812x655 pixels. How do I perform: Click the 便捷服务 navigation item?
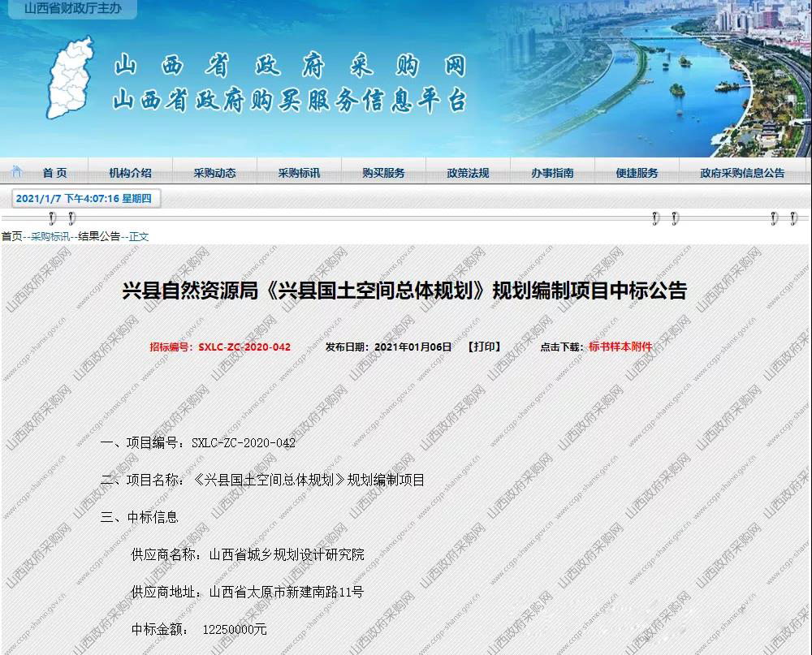pyautogui.click(x=637, y=173)
